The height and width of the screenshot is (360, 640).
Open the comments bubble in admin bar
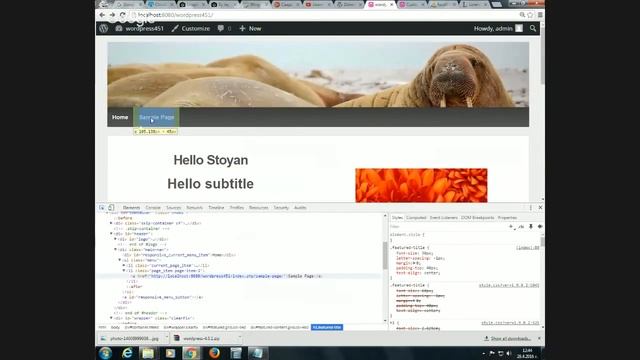coord(224,29)
